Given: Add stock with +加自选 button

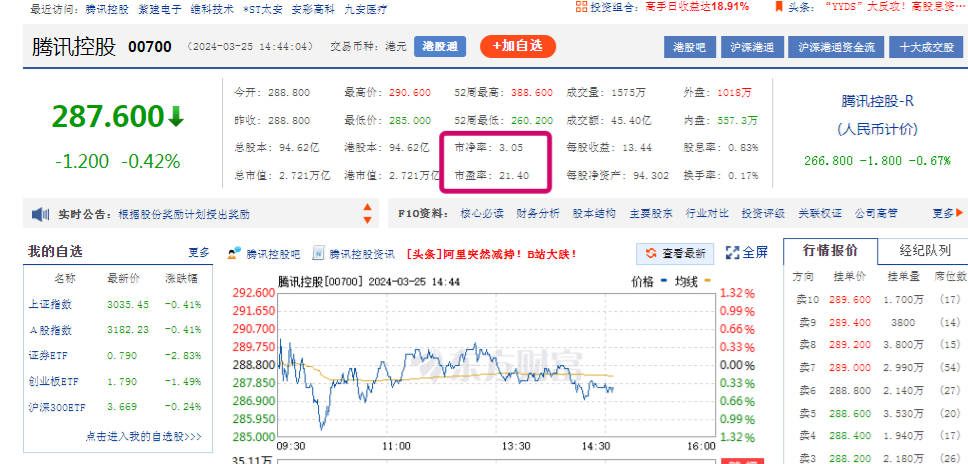Looking at the screenshot, I should [x=517, y=46].
